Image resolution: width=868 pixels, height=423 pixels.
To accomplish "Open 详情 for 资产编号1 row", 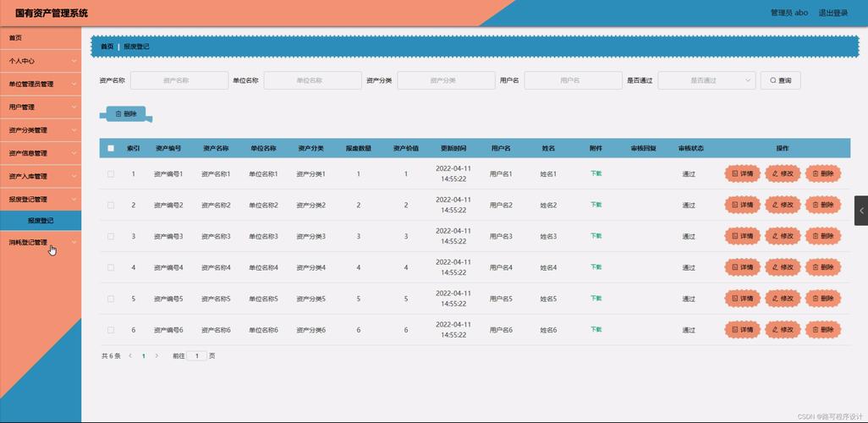I will (742, 173).
